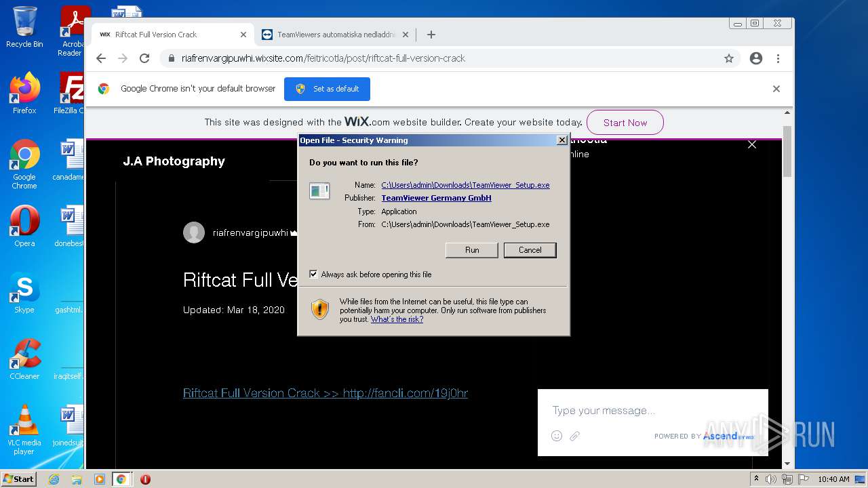
Task: Dismiss the default browser infobar
Action: click(776, 89)
